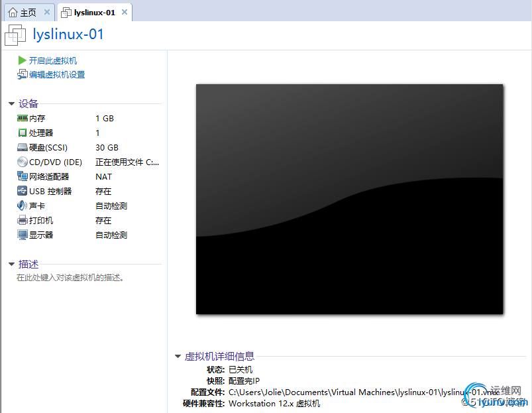
Task: Click the memory (内存) device icon
Action: [x=23, y=118]
